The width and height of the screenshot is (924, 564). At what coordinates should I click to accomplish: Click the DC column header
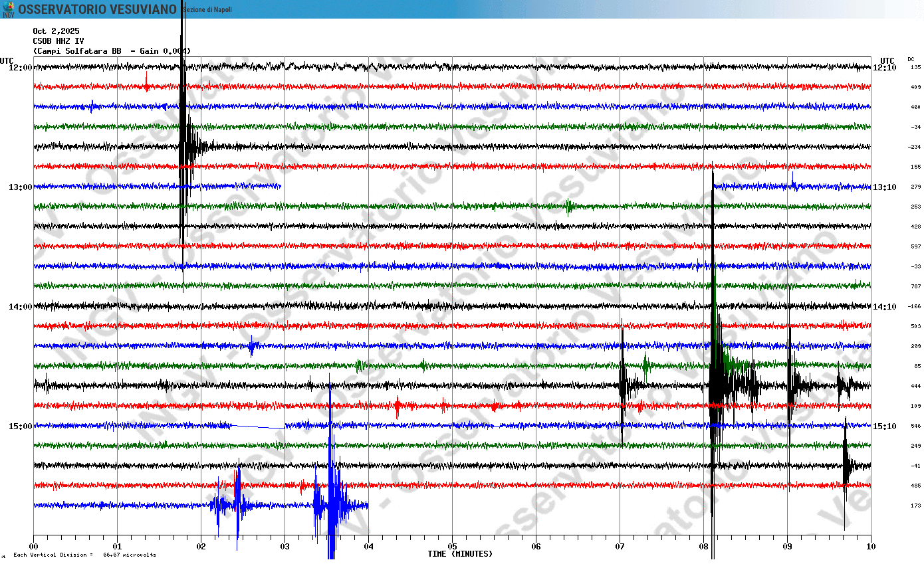pyautogui.click(x=911, y=59)
